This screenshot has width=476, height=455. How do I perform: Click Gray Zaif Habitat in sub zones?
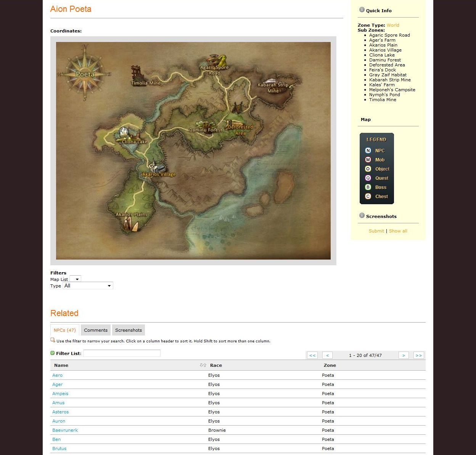388,75
